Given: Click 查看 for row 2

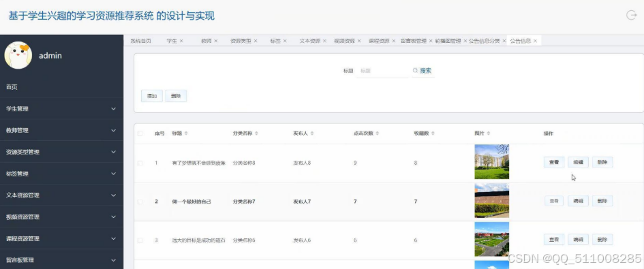Looking at the screenshot, I should pos(554,201).
